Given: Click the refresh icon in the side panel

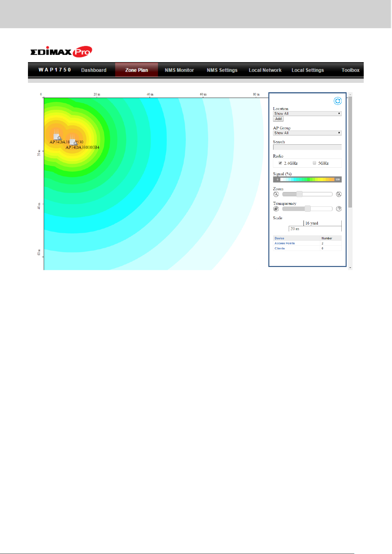Looking at the screenshot, I should [x=337, y=101].
